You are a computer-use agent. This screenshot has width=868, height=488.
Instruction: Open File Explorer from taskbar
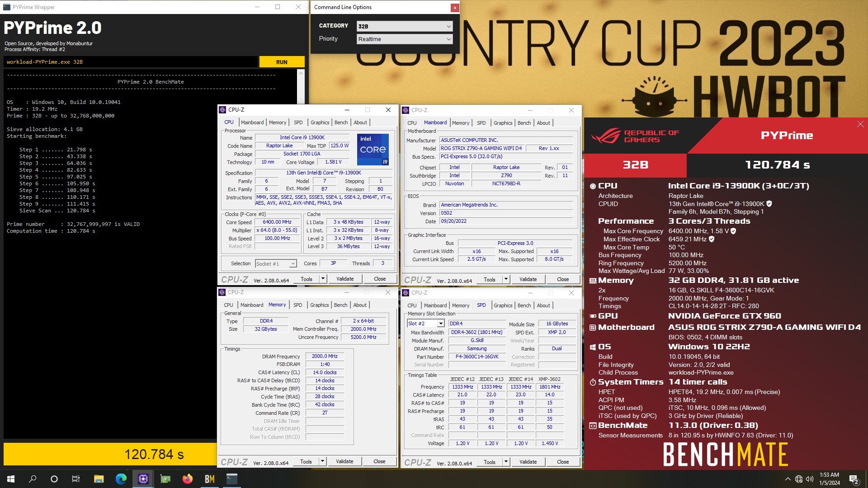99,479
